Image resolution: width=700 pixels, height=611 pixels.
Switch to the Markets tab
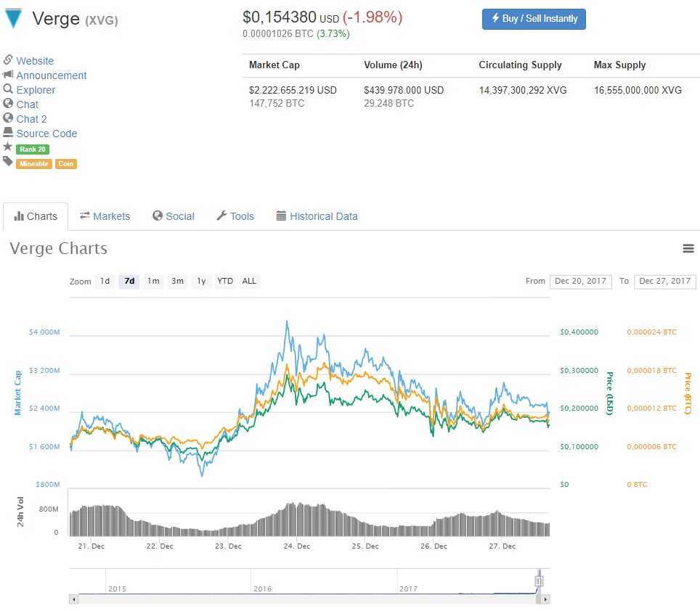(105, 217)
